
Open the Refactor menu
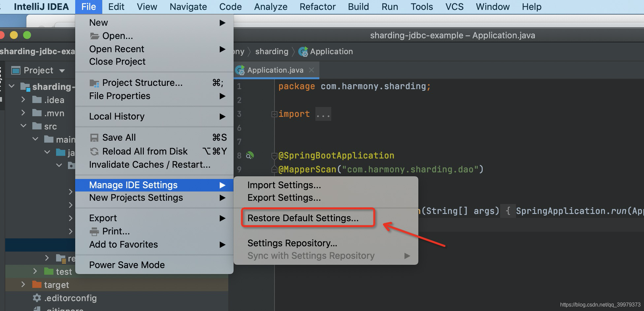click(318, 7)
